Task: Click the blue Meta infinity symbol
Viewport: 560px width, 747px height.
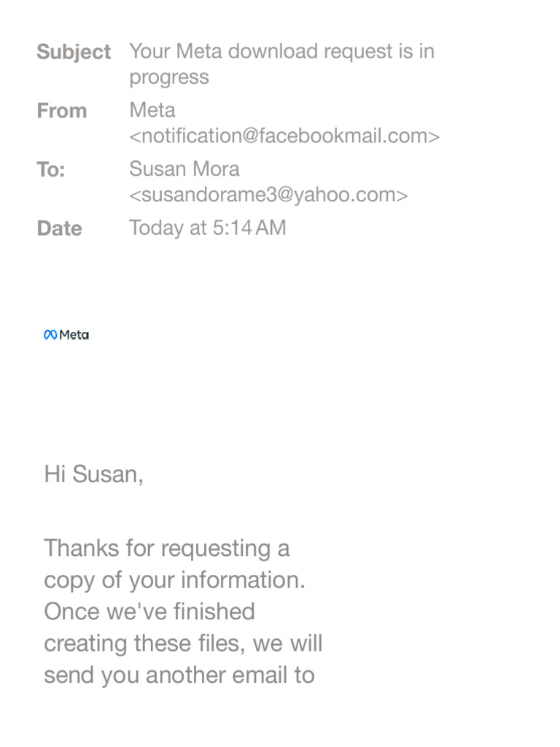Action: point(50,335)
